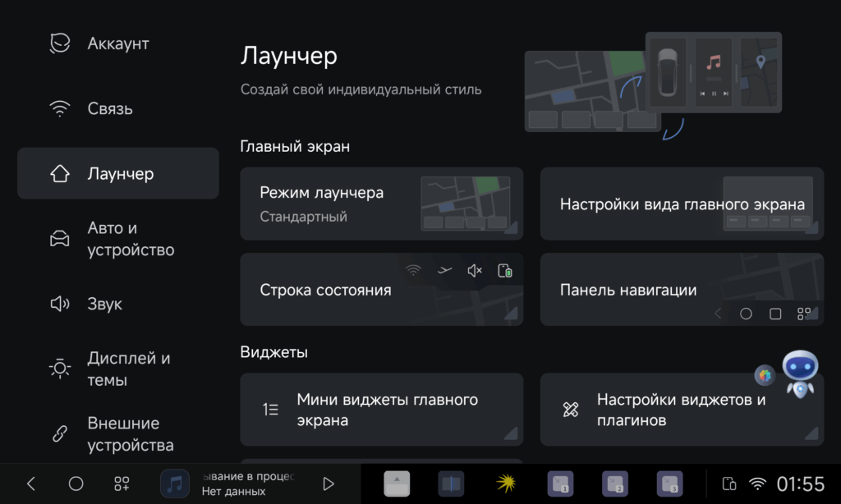The width and height of the screenshot is (841, 504).
Task: Open the Звук settings section
Action: pos(118,304)
